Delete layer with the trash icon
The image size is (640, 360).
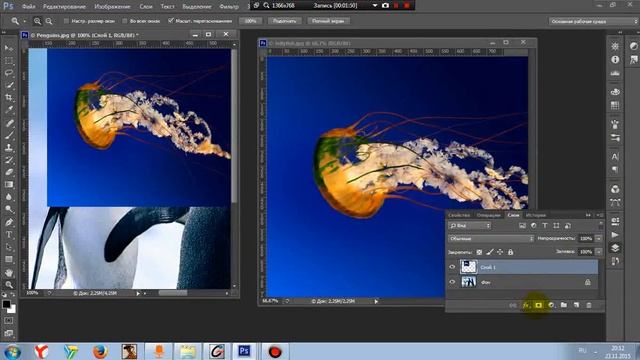589,305
